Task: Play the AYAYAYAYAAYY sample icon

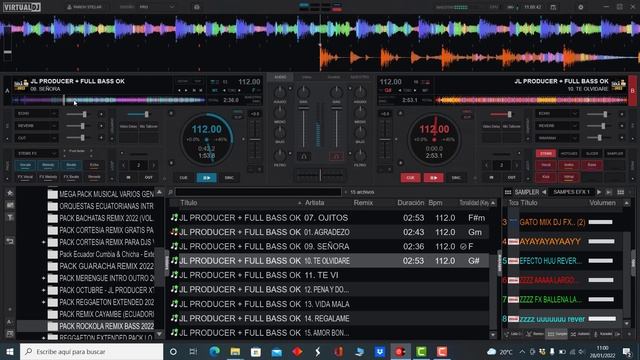Action: click(x=513, y=242)
